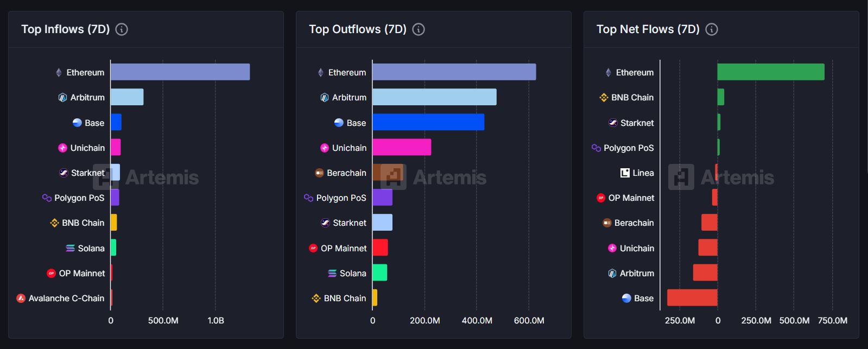Click the BNB Chain logo in Top Outflows
868x349 pixels.
pyautogui.click(x=316, y=298)
